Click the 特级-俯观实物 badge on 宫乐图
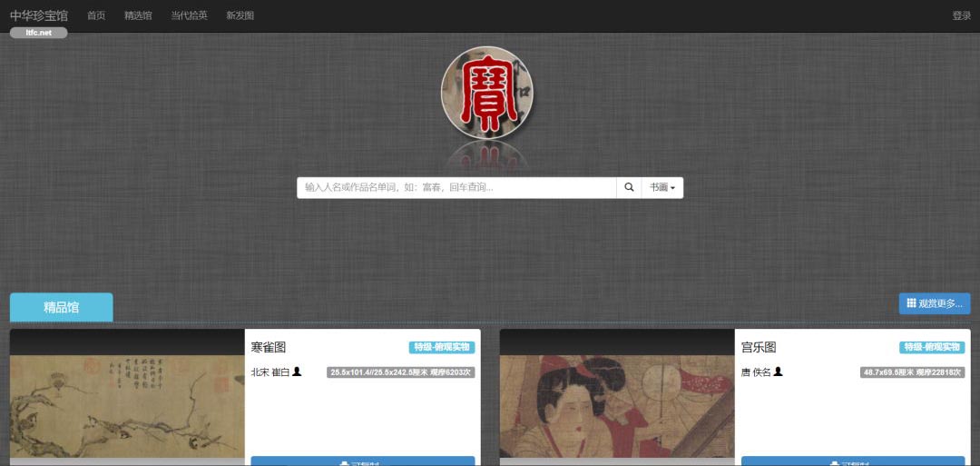The height and width of the screenshot is (466, 980). pos(932,347)
